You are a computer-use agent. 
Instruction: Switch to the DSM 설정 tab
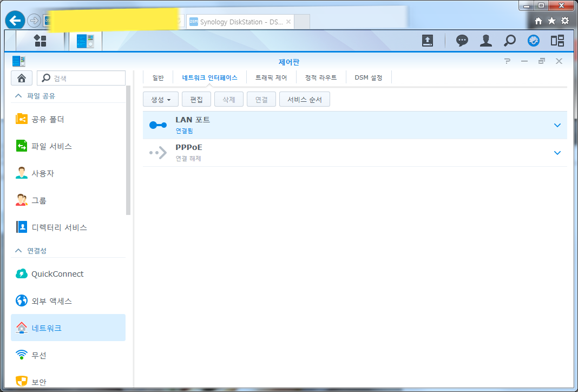[369, 77]
